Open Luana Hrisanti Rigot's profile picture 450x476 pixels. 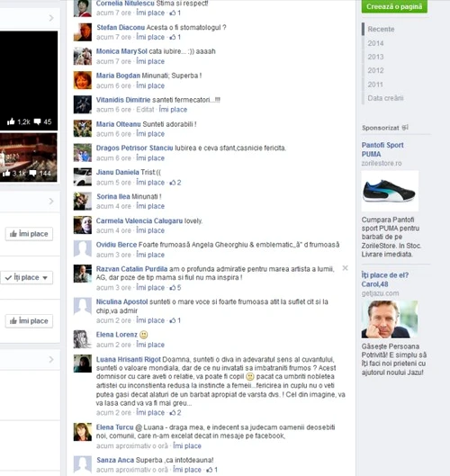[x=83, y=364]
